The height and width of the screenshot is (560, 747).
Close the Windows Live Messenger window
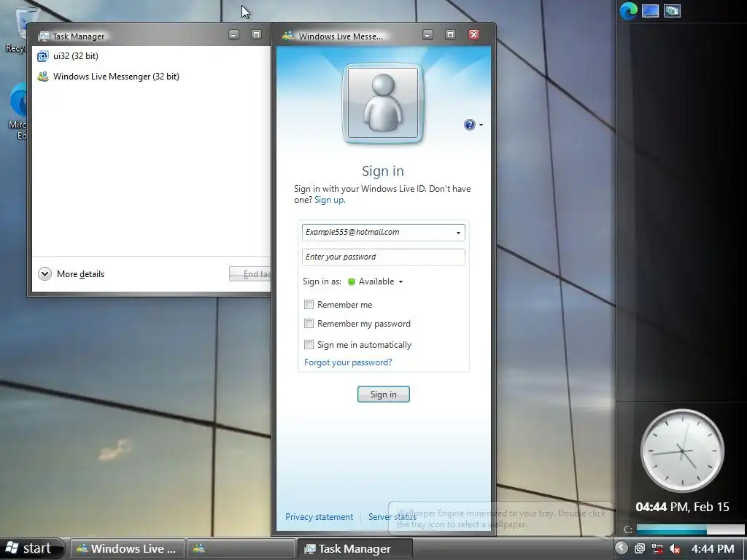coord(473,34)
